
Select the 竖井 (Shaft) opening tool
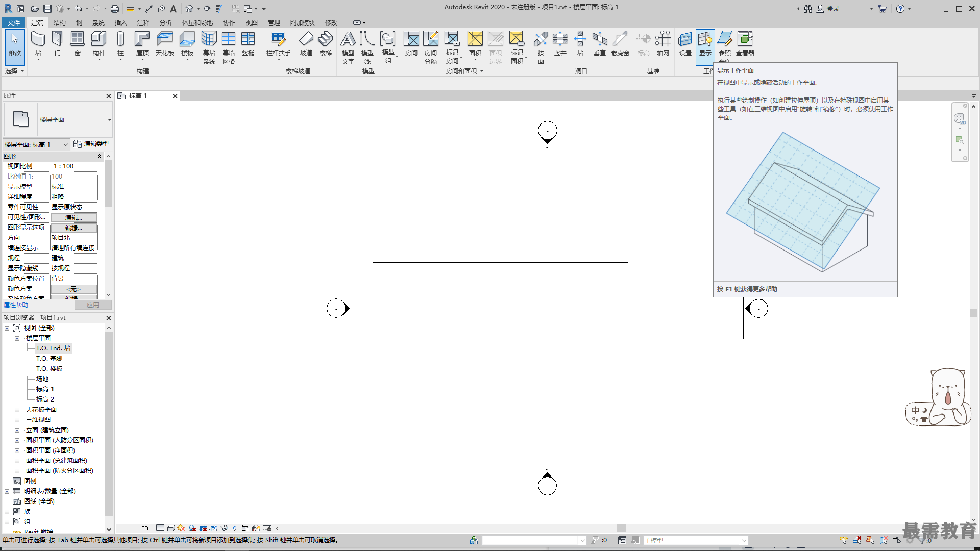[560, 43]
